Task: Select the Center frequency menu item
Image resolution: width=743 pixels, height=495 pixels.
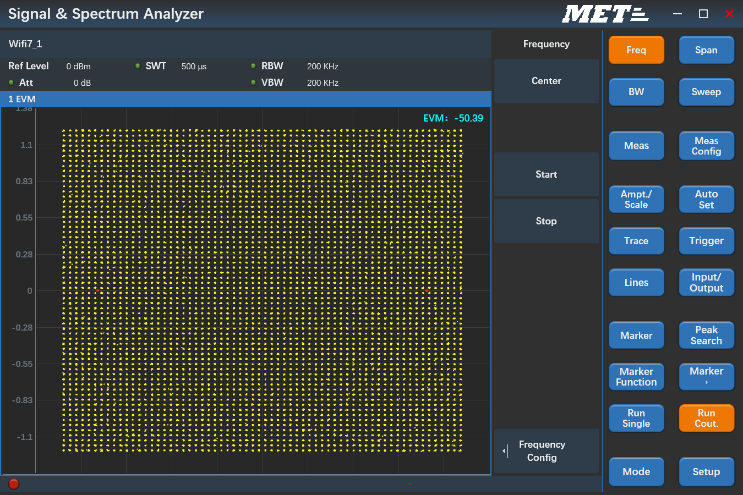Action: 546,81
